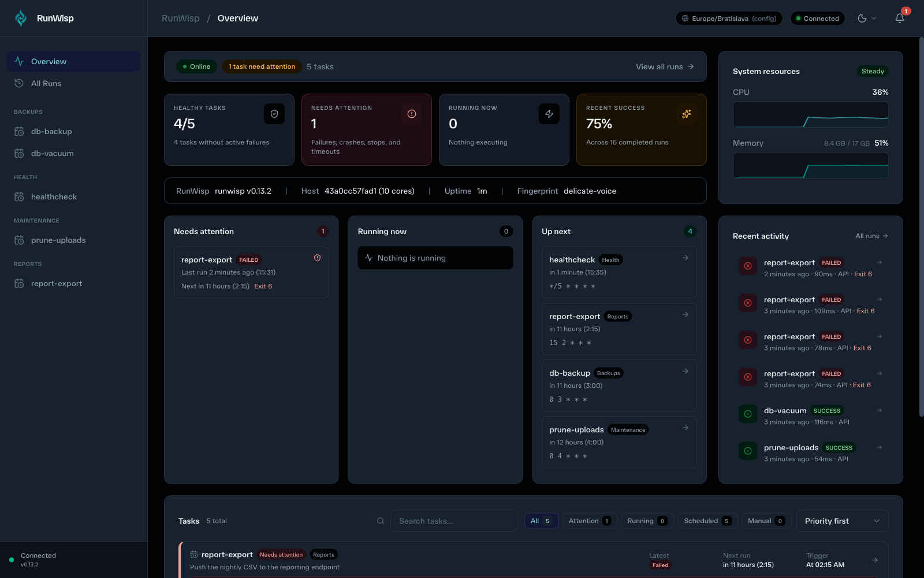Click the db-backup calendar icon in the sidebar
The height and width of the screenshot is (578, 924).
click(19, 131)
